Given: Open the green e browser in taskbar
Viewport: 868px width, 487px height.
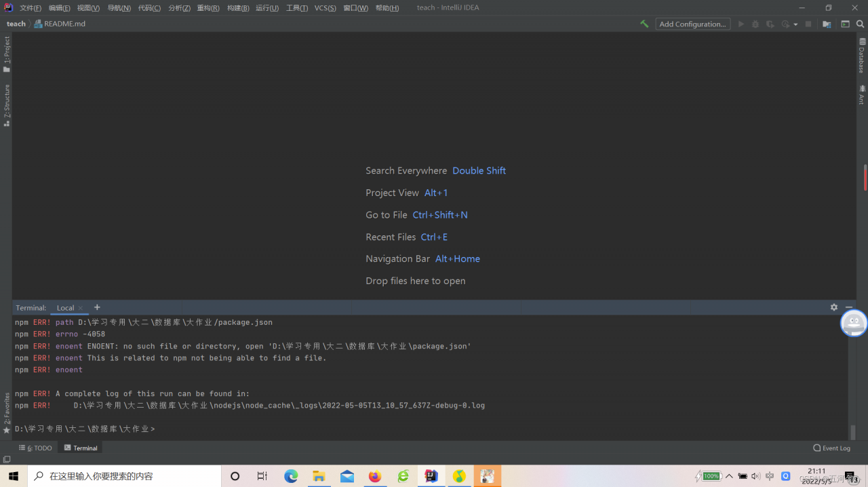Looking at the screenshot, I should [403, 476].
